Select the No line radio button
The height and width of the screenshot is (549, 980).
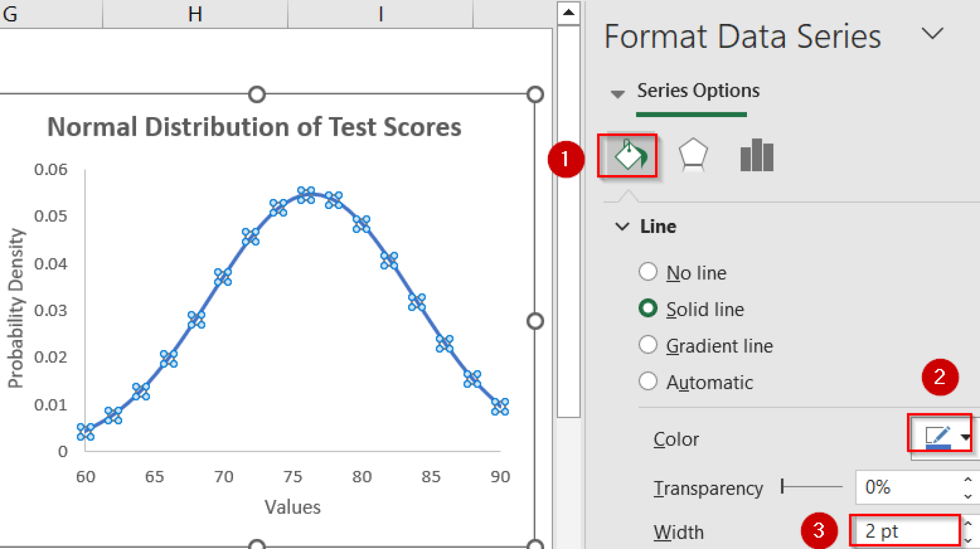648,272
